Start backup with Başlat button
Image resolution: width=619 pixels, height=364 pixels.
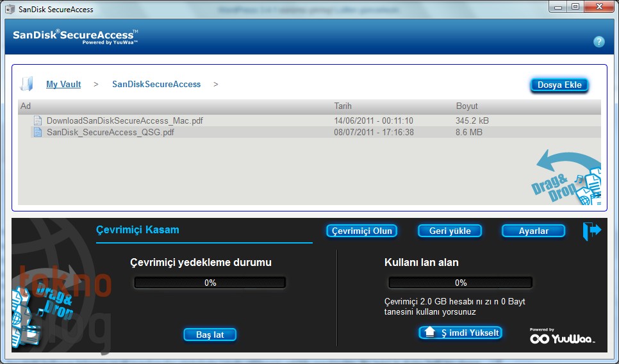point(210,335)
